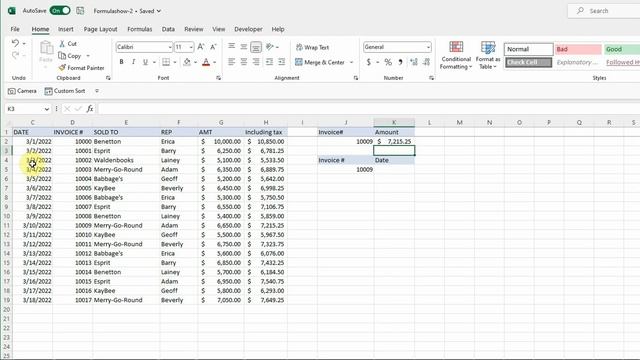Toggle the AutoSave switch
640x360 pixels.
point(60,11)
